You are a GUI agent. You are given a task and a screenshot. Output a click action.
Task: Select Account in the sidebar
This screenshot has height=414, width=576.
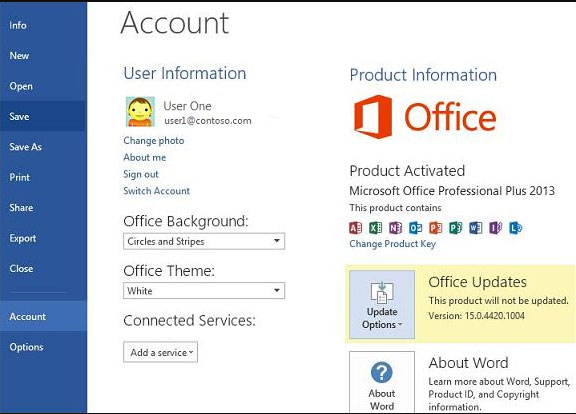click(x=43, y=316)
